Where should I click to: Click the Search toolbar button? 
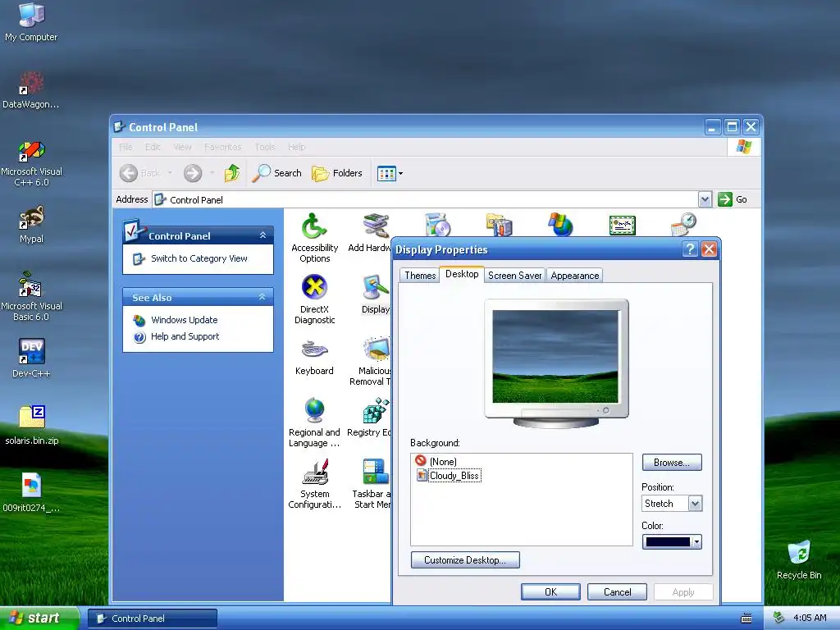[277, 173]
